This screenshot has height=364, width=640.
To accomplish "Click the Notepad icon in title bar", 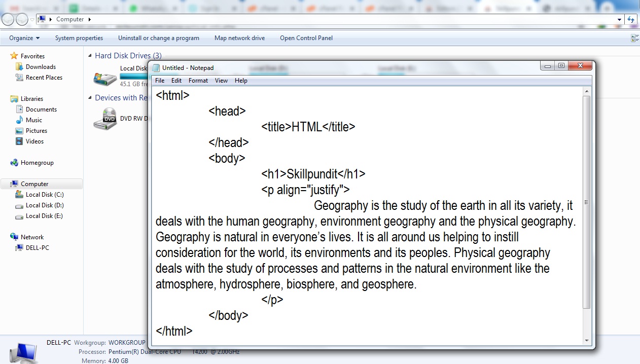I will (156, 68).
